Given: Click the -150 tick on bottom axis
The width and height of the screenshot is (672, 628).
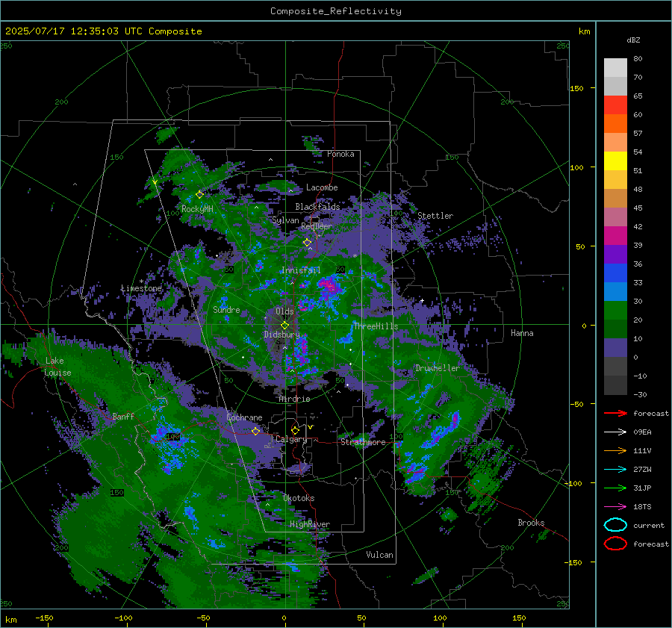Looking at the screenshot, I should pos(44,618).
